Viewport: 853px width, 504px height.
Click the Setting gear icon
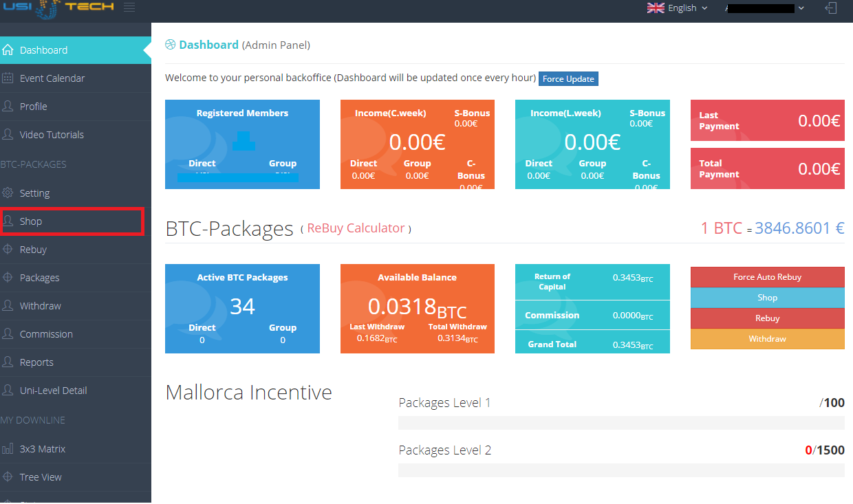[x=8, y=193]
